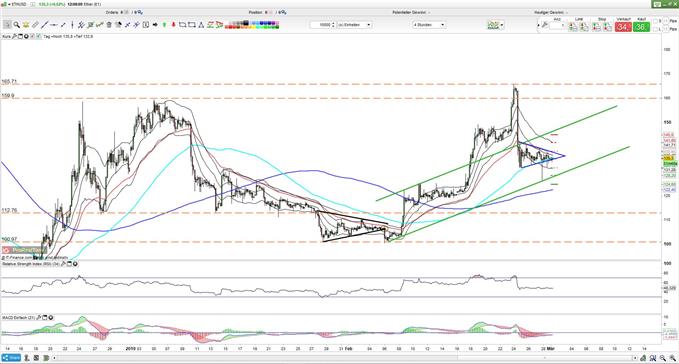Close the MACD indicator panel
This screenshot has height=364, width=679.
point(51,318)
